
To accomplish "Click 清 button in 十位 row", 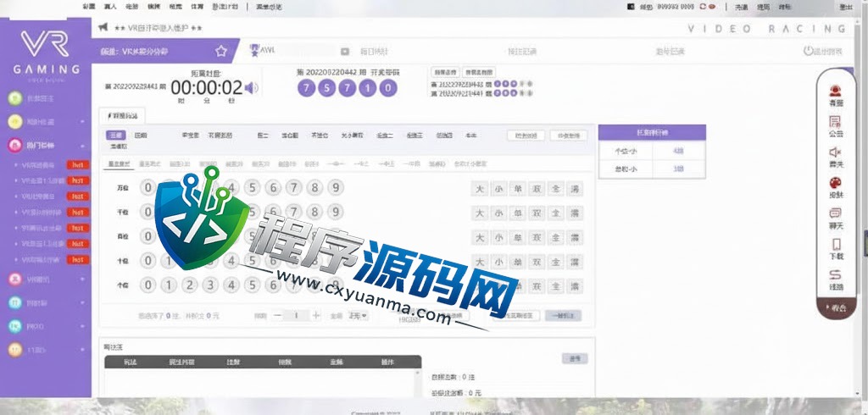I will click(x=576, y=262).
